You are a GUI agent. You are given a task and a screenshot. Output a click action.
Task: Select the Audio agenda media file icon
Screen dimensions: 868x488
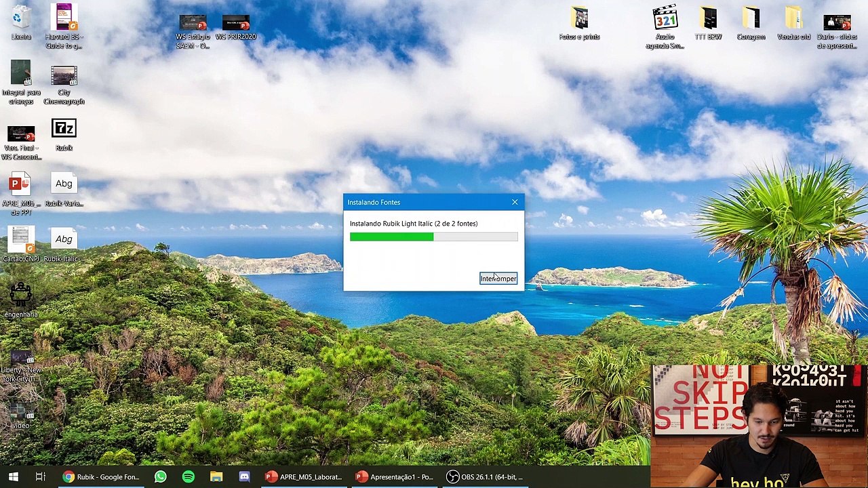point(665,28)
